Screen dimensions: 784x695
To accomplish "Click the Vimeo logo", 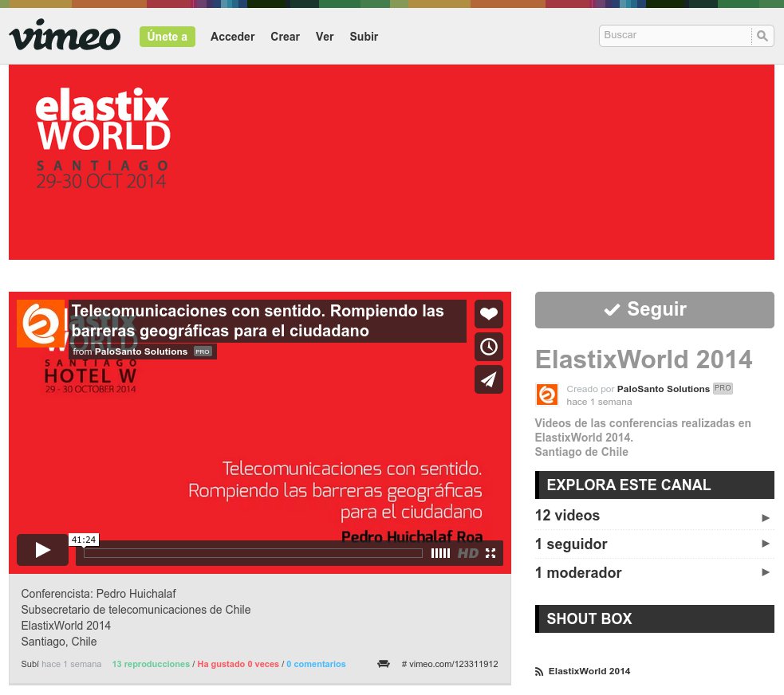I will [x=65, y=36].
